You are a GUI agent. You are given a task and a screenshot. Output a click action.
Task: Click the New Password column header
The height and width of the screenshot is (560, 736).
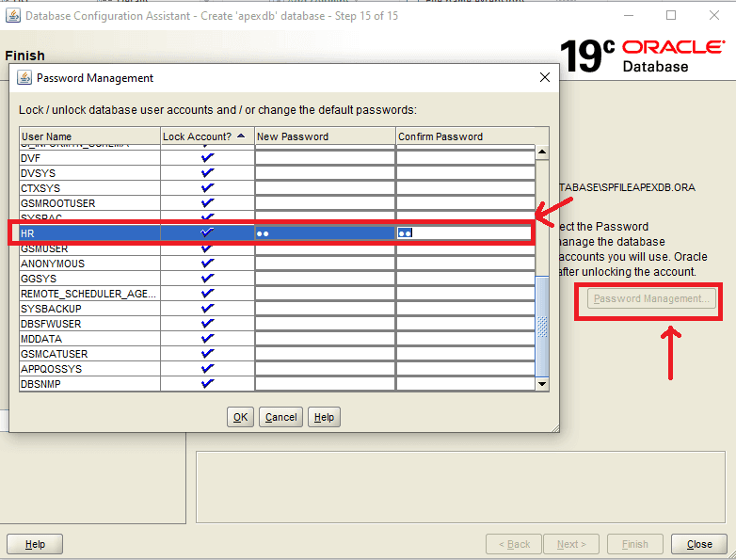click(325, 136)
